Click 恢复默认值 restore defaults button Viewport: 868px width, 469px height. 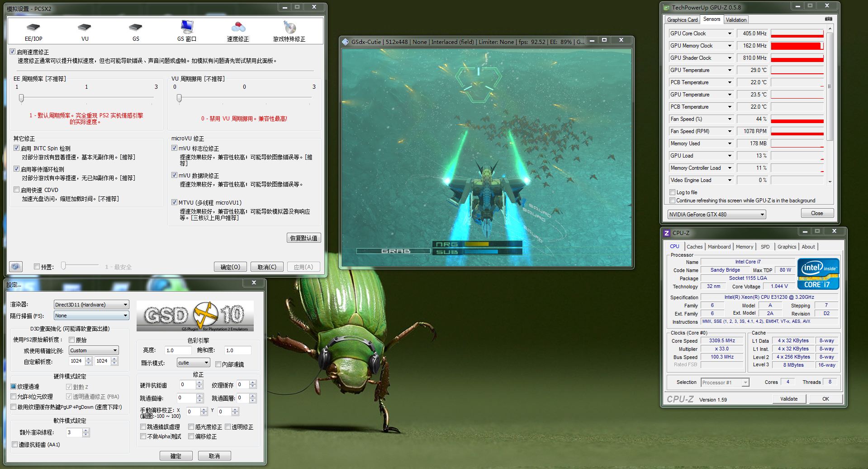click(304, 238)
